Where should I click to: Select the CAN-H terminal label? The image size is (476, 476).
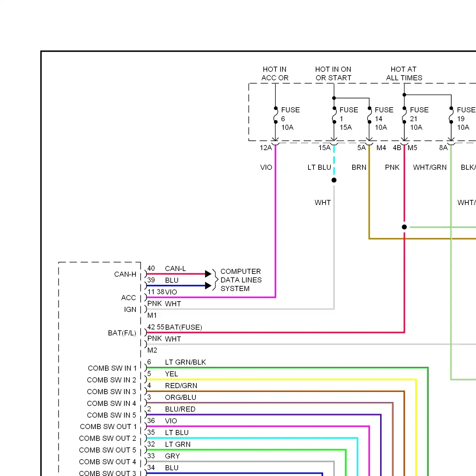pyautogui.click(x=125, y=274)
